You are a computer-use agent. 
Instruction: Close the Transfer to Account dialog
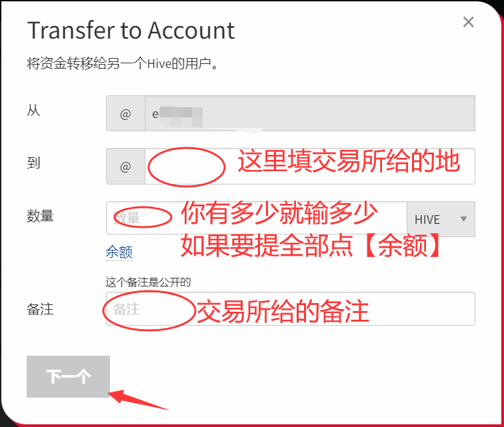468,22
